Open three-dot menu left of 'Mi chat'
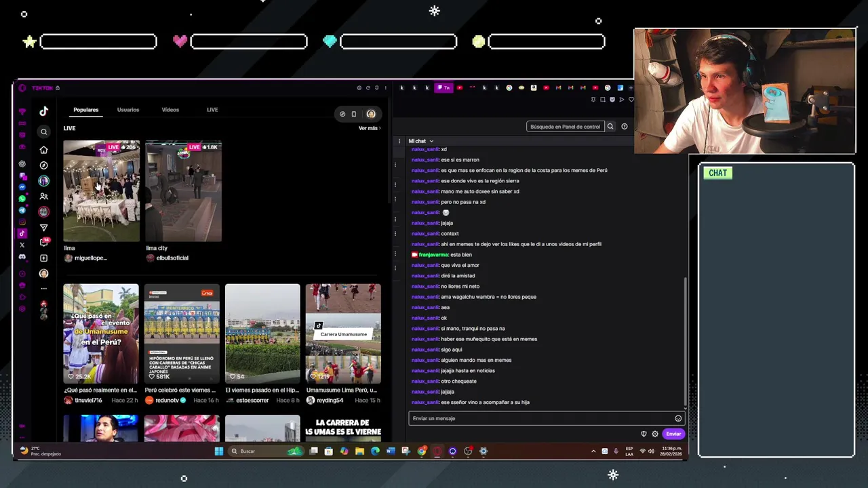 click(x=399, y=141)
